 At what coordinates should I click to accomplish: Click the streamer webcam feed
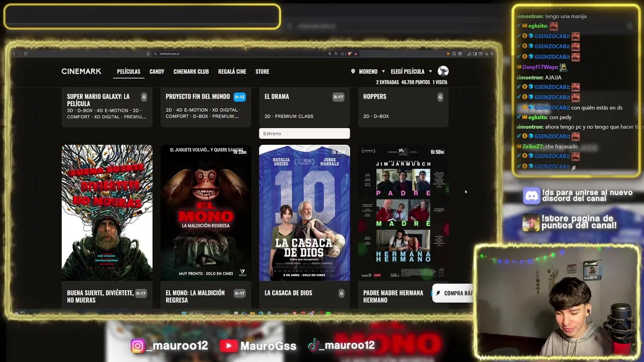(556, 302)
